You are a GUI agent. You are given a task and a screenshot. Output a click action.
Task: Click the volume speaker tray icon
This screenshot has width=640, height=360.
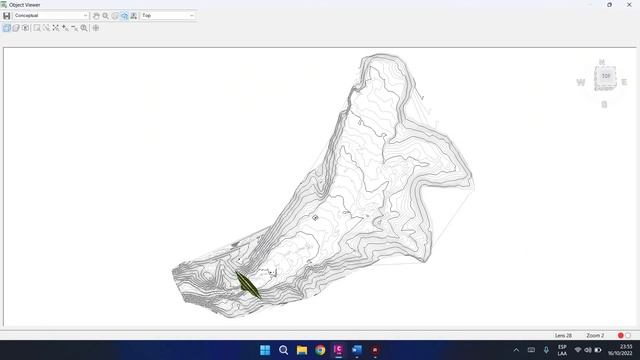(588, 350)
